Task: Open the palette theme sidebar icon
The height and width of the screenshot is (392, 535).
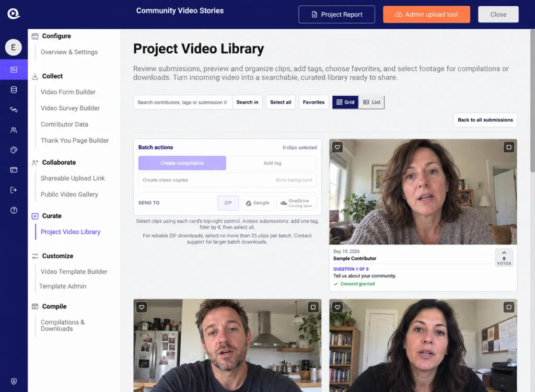Action: (x=14, y=150)
